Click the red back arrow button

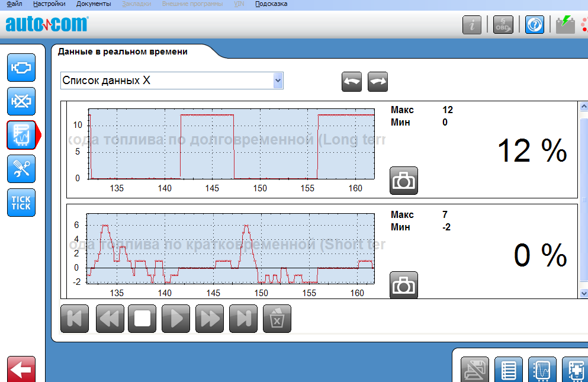[x=21, y=370]
